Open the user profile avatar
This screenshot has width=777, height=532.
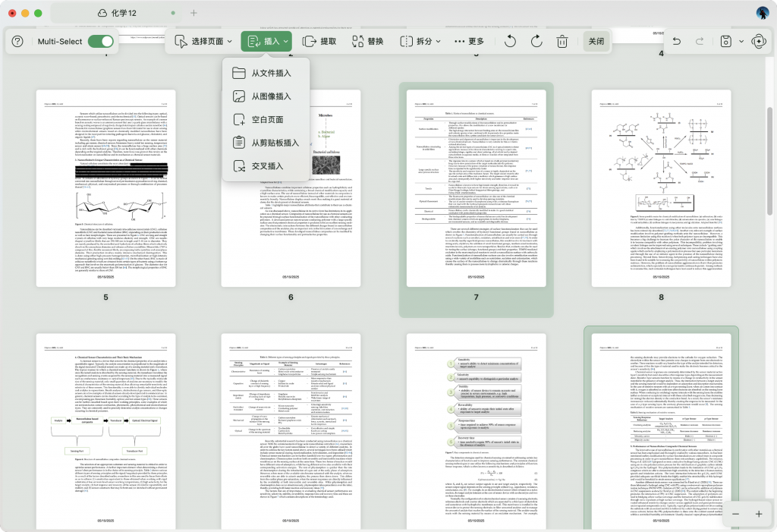click(x=763, y=13)
